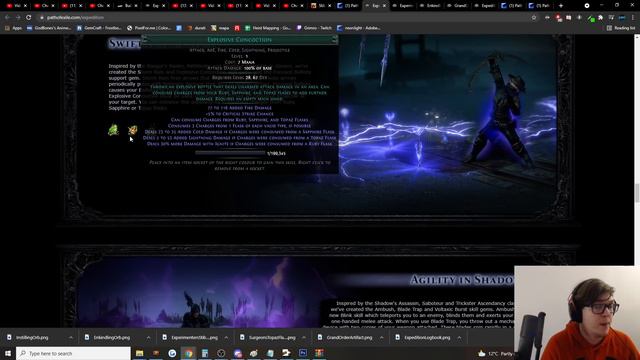Expand options chevron for Experimenters50b download
This screenshot has width=640, height=360.
226,338
